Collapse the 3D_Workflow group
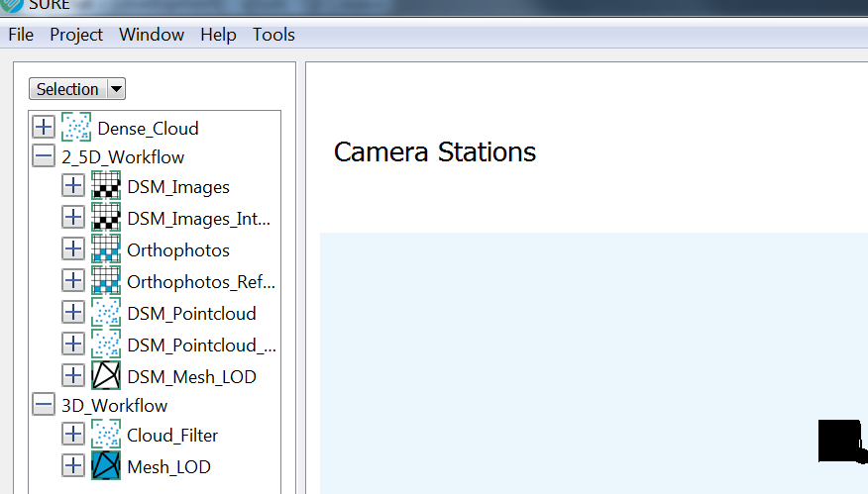Screen dimensions: 868x494 (x=44, y=404)
